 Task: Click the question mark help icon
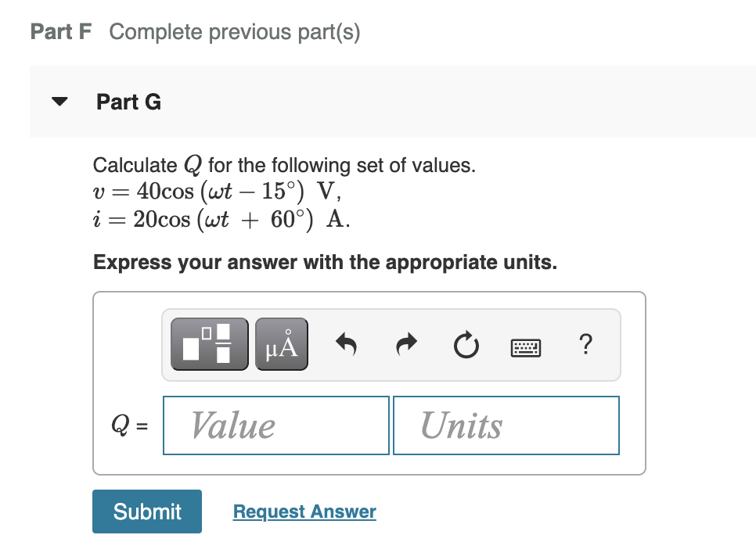point(585,345)
